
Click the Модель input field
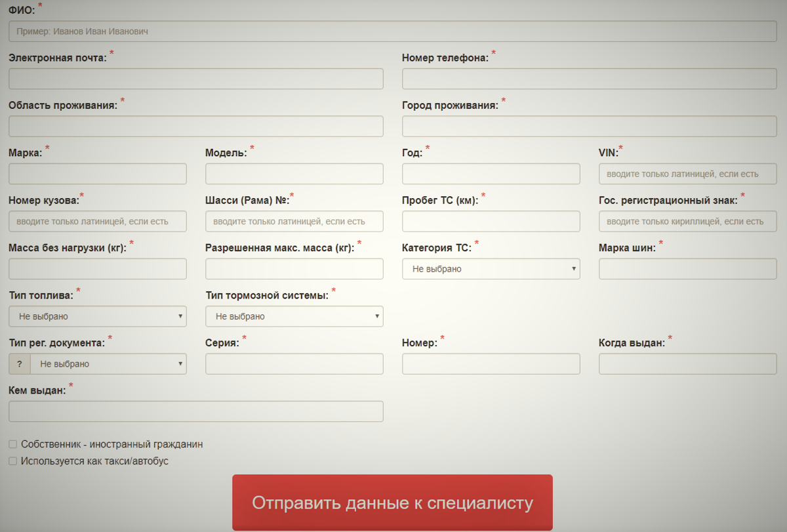[294, 174]
